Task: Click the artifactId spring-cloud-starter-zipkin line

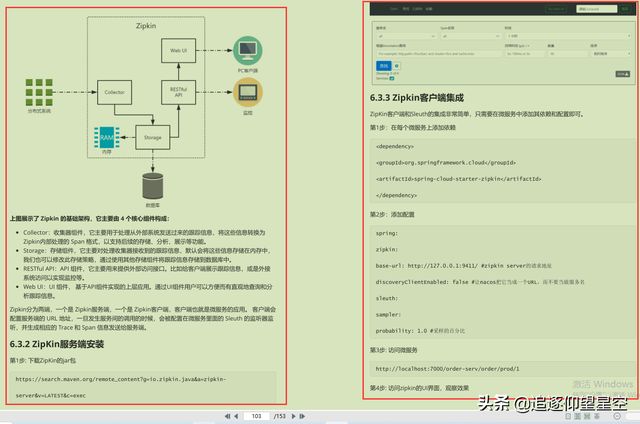Action: coord(458,179)
